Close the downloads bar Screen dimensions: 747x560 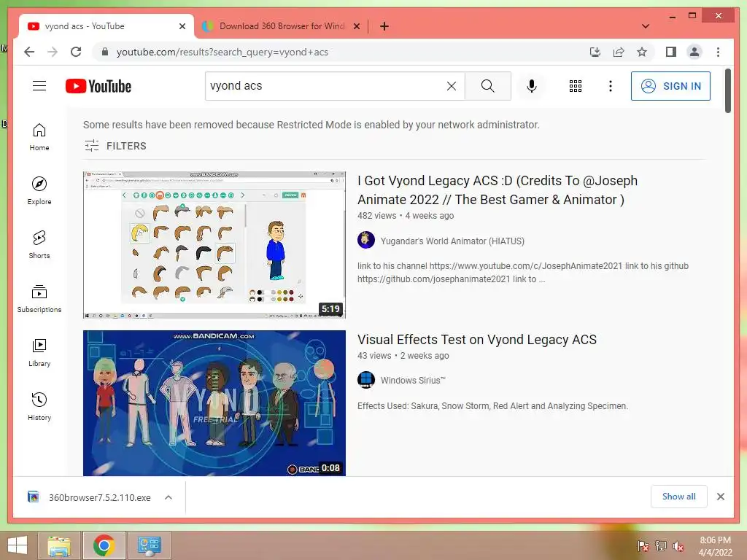pos(720,497)
